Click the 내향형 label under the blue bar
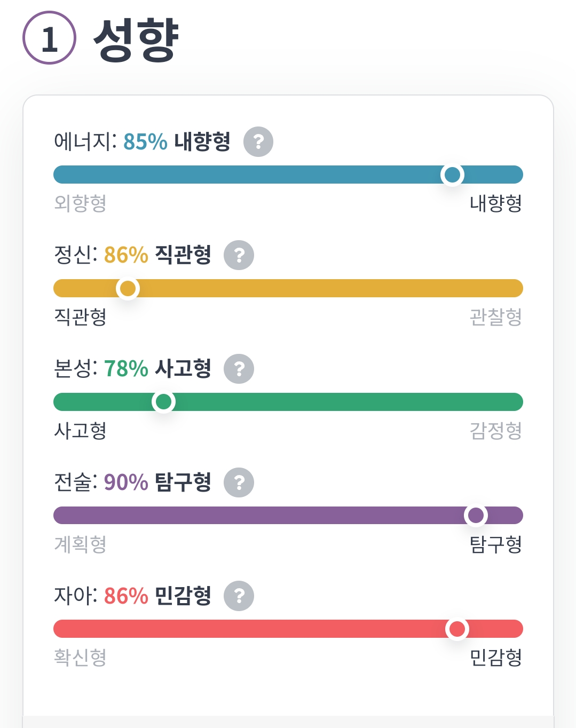 point(495,203)
